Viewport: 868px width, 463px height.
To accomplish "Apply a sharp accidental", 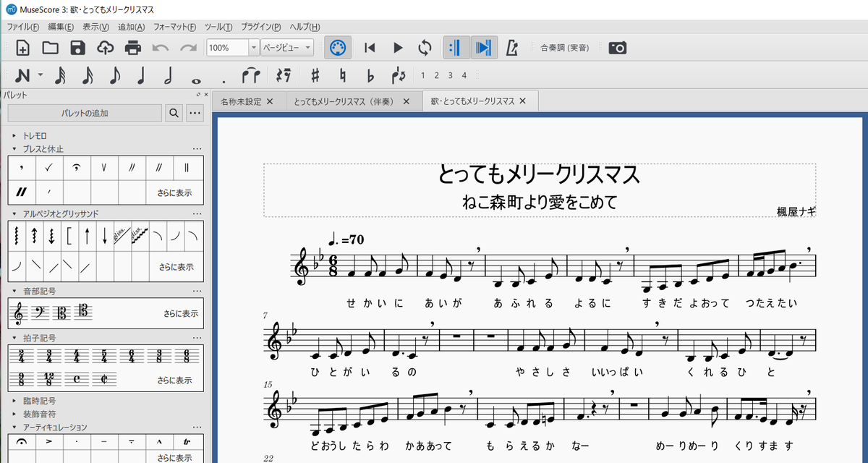I will click(315, 75).
